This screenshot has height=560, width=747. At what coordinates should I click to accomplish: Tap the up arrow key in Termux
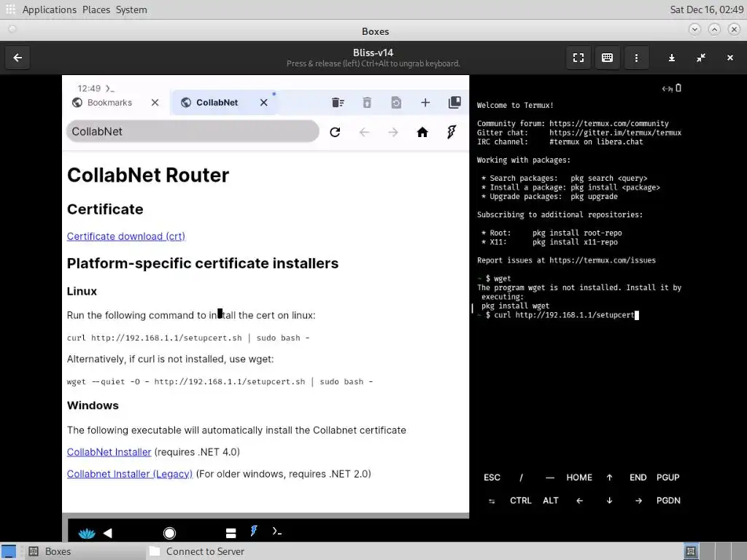pyautogui.click(x=609, y=478)
